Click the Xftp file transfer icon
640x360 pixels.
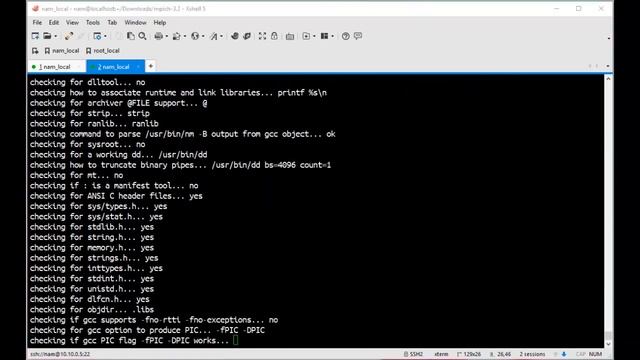click(x=234, y=36)
